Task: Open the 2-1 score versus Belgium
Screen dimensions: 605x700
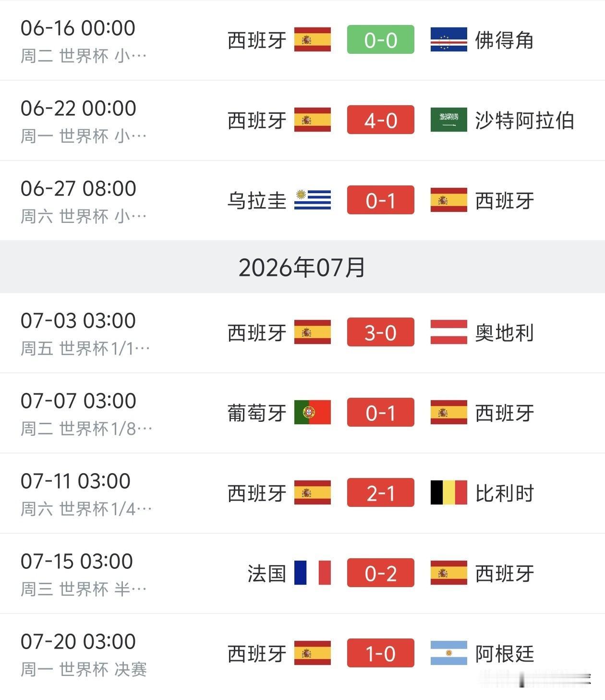Action: [381, 493]
